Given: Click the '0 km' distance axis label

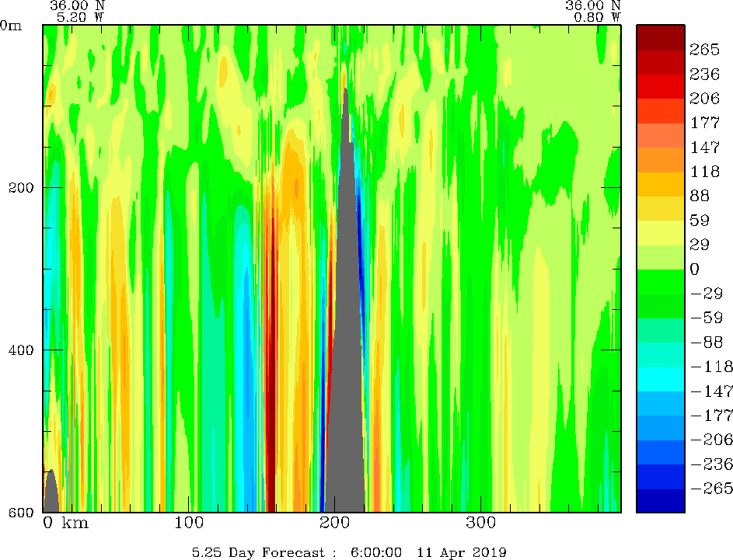Looking at the screenshot, I should click(65, 523).
